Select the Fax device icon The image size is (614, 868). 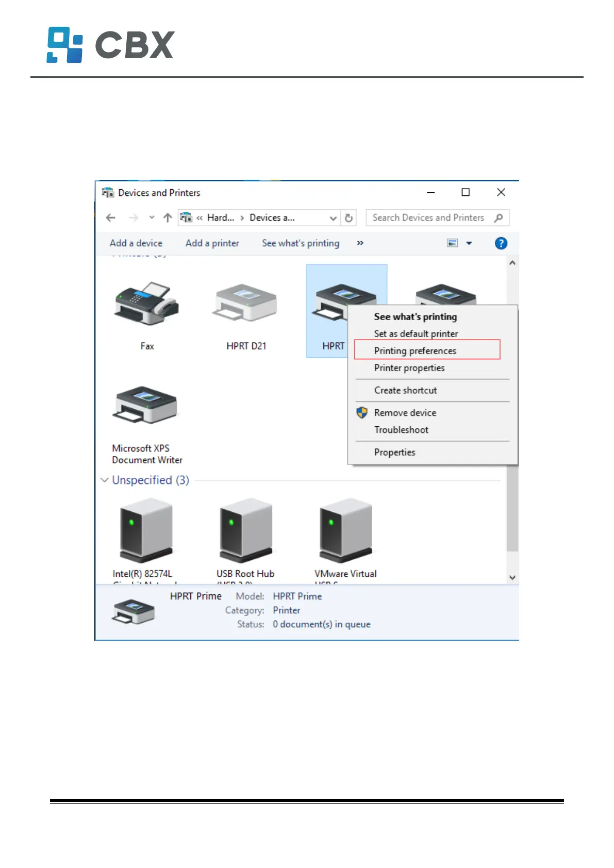click(147, 304)
